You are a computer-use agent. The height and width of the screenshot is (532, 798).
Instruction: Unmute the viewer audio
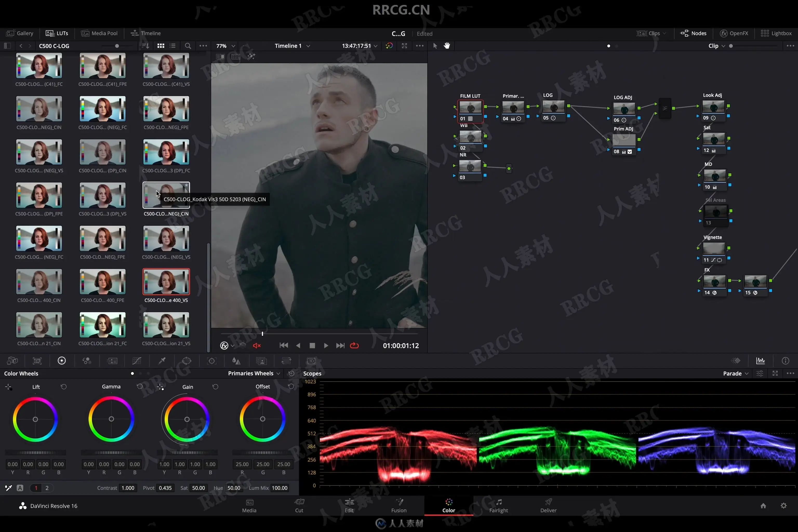coord(256,345)
